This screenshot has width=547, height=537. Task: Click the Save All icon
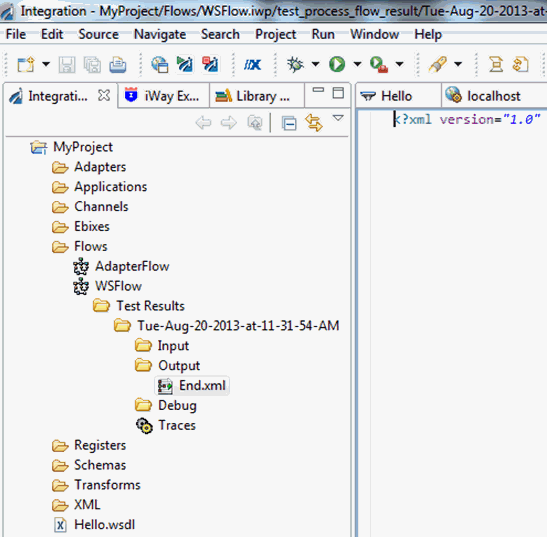point(92,65)
